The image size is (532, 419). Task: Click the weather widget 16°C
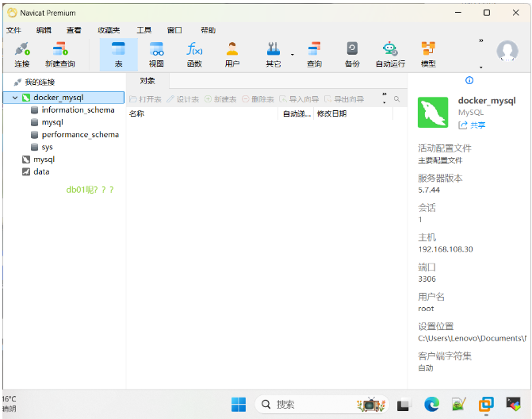pyautogui.click(x=10, y=404)
